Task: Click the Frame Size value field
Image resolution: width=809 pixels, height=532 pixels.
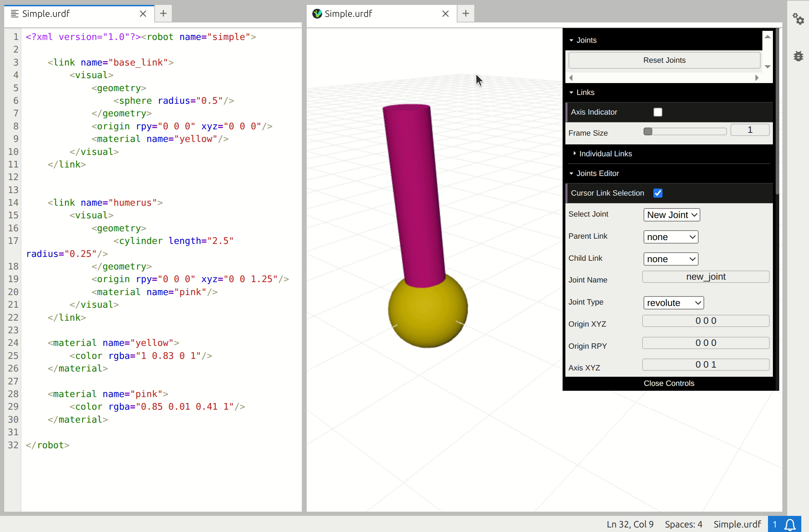Action: tap(750, 130)
